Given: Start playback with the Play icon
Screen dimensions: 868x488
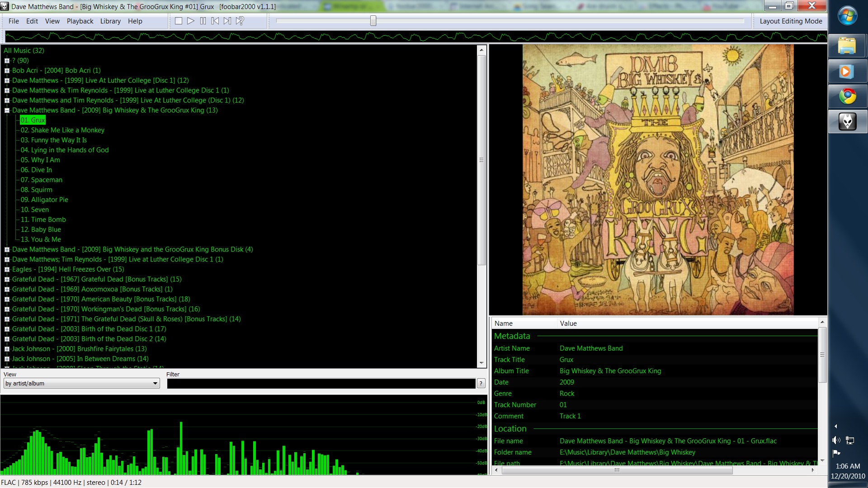Looking at the screenshot, I should 190,20.
